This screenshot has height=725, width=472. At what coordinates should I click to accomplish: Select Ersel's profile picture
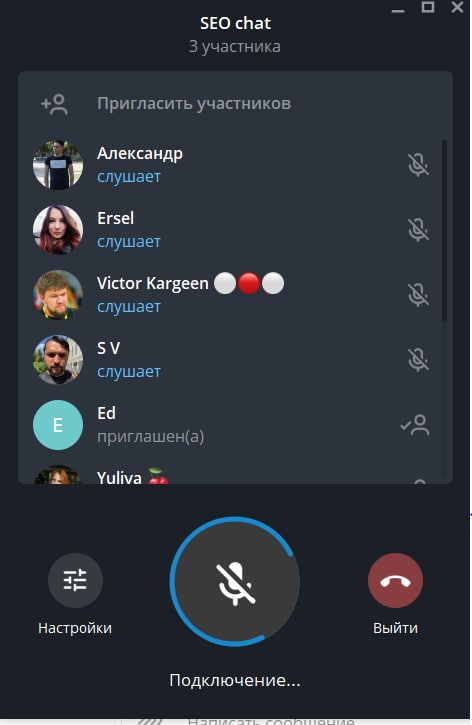[58, 230]
